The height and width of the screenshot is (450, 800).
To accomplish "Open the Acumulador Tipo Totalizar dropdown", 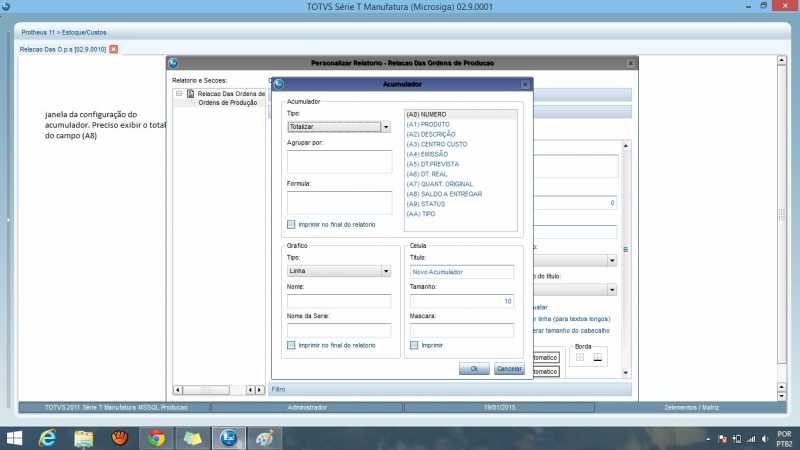I will (x=386, y=127).
